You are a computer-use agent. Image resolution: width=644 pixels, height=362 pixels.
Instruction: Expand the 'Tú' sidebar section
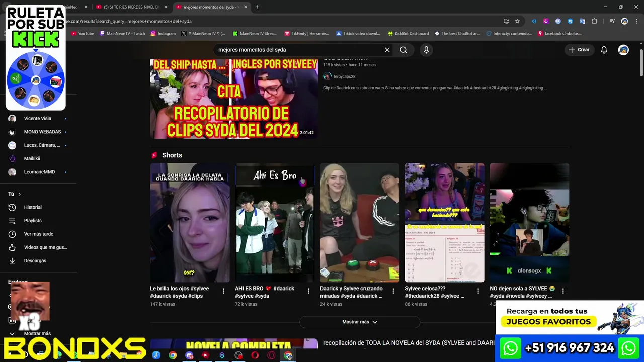[x=15, y=194]
